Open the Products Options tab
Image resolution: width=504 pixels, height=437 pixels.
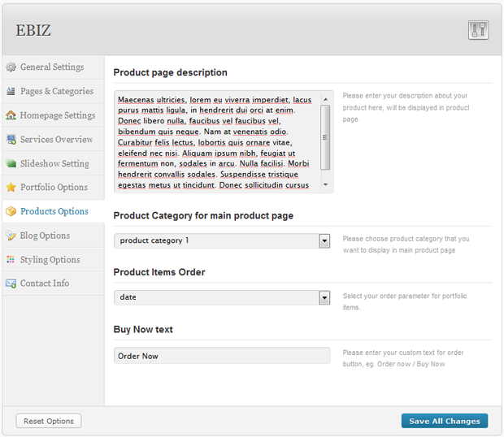(54, 211)
